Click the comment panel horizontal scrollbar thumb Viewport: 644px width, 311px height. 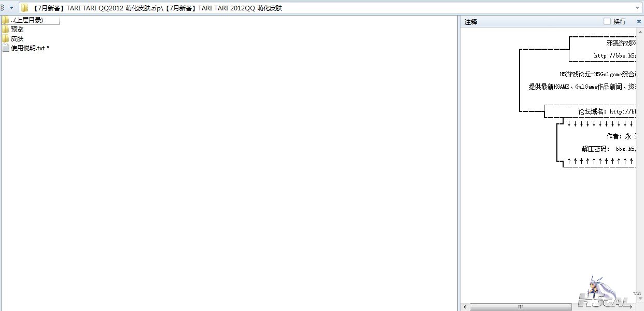(x=520, y=306)
